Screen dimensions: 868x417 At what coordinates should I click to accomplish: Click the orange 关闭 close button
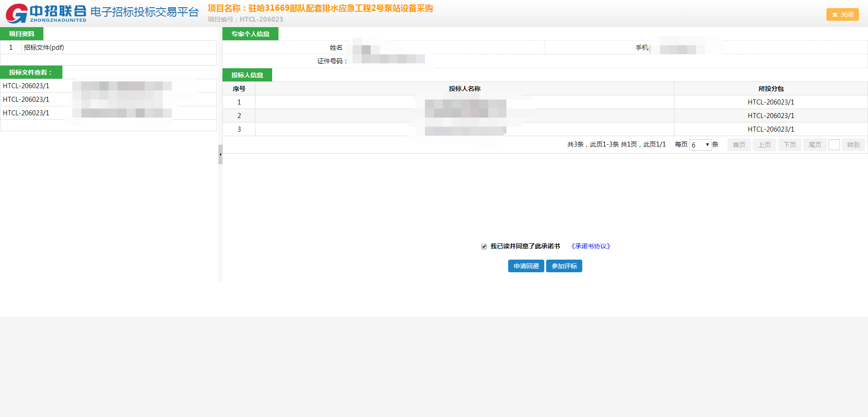pos(842,14)
